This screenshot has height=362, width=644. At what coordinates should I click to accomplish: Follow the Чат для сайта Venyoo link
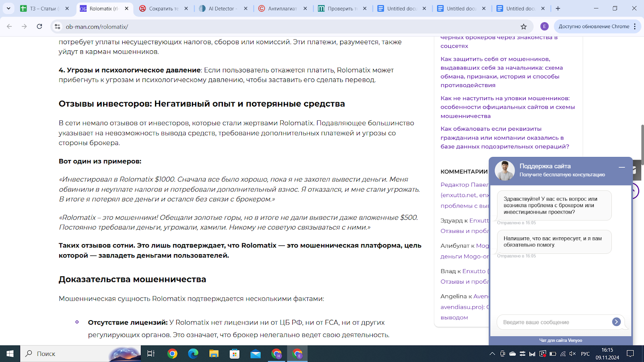point(561,340)
